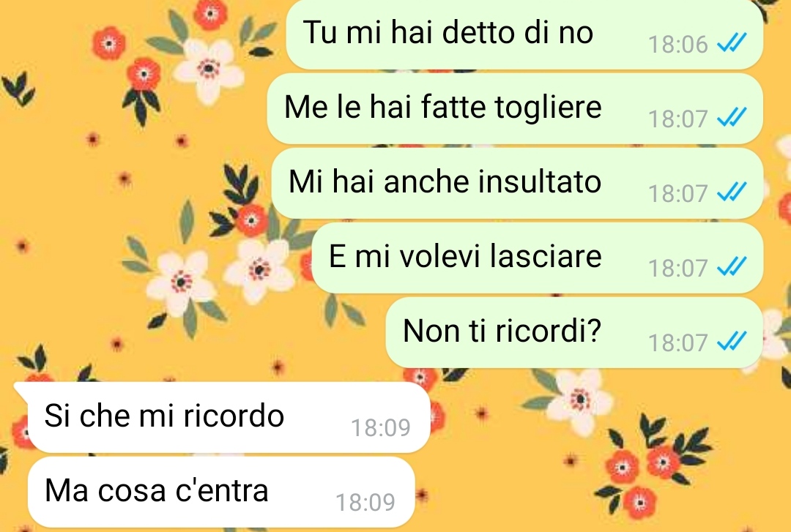Tap the 18:07 timestamp on 'Non ti ricordi?'
Viewport: 791px width, 532px height.
click(678, 343)
